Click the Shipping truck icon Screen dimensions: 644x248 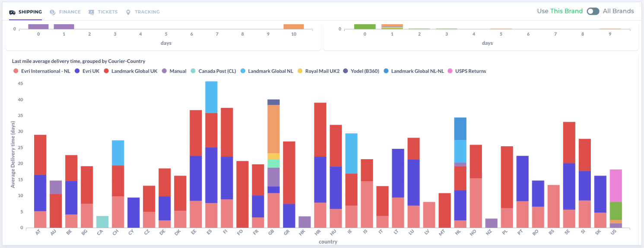pyautogui.click(x=13, y=12)
